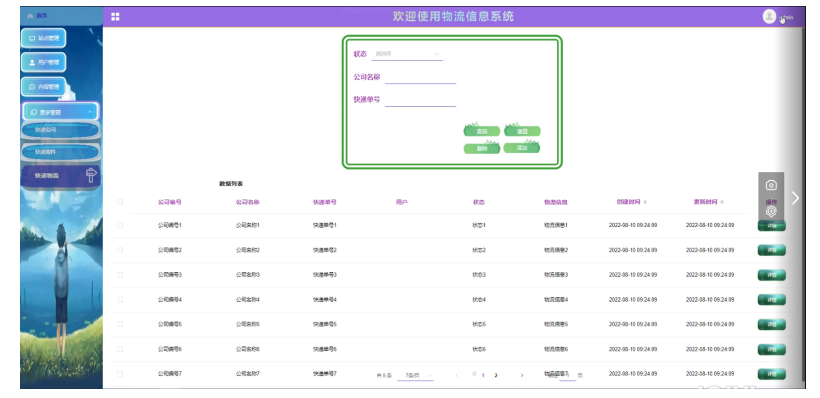Click the 用户 column header
Image resolution: width=820 pixels, height=398 pixels.
[x=402, y=202]
